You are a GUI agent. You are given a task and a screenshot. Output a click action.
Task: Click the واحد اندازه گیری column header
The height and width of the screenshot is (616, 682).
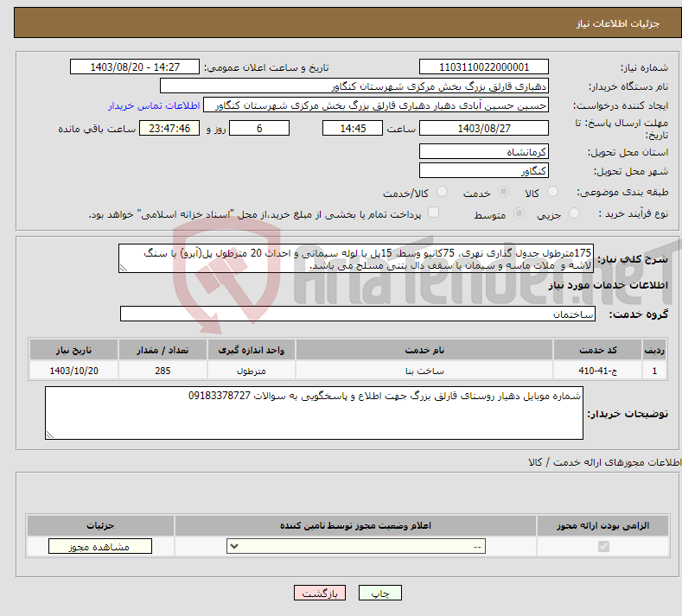click(x=252, y=350)
